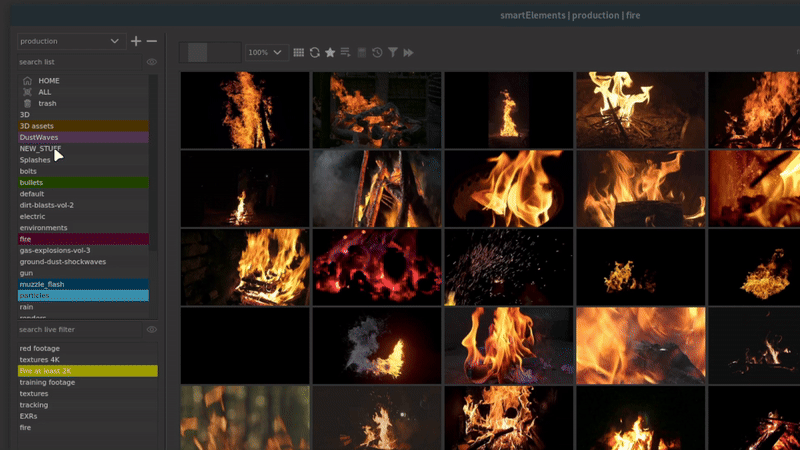Select the red glowing embers thumbnail
Viewport: 800px width, 450px height.
click(x=377, y=267)
